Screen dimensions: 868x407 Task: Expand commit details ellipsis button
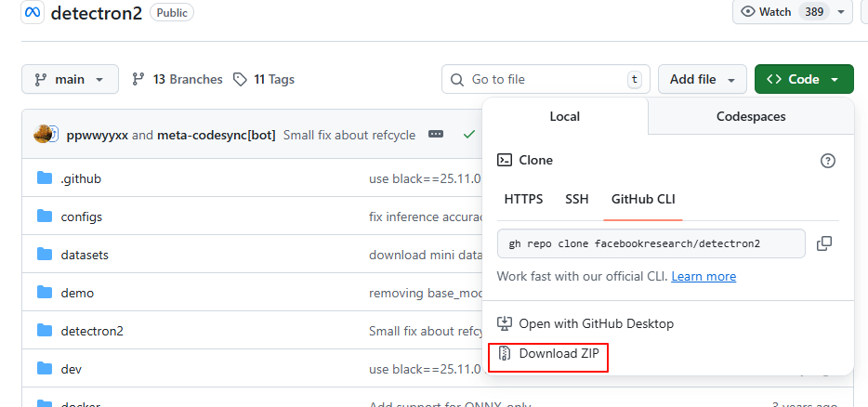(x=436, y=134)
